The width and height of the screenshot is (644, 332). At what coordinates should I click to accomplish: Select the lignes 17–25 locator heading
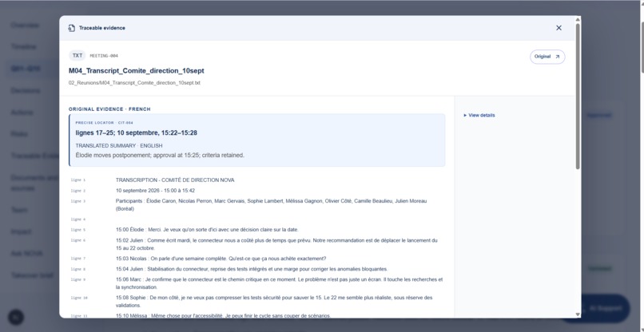[136, 133]
